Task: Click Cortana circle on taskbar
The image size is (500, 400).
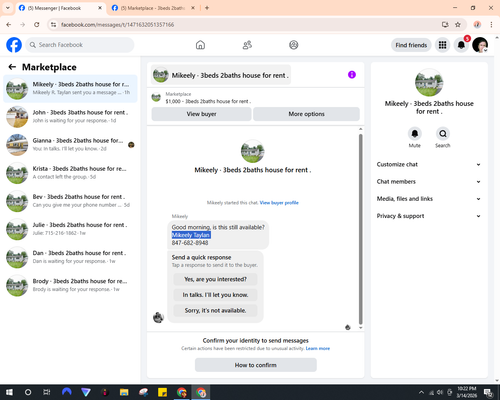Action: (28, 392)
